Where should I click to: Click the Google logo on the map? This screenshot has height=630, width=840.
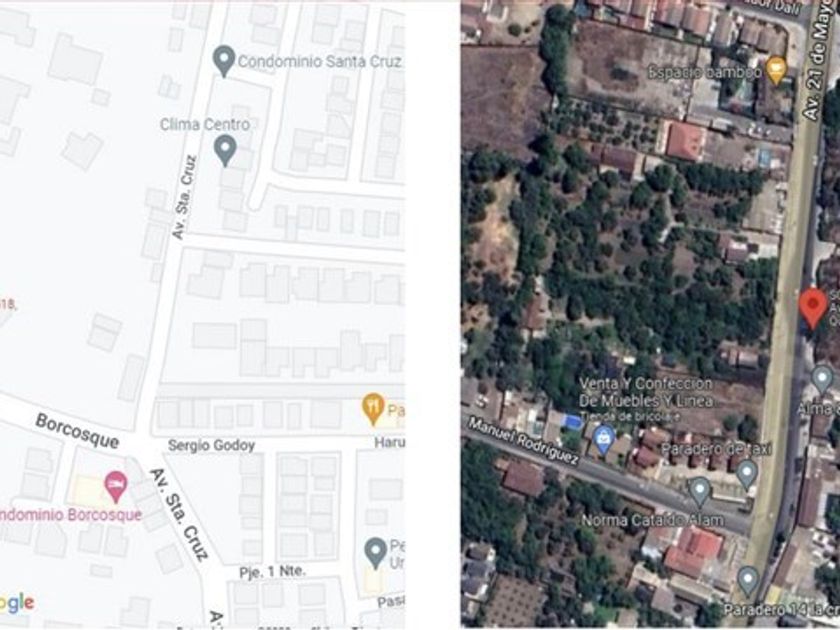coord(17,603)
